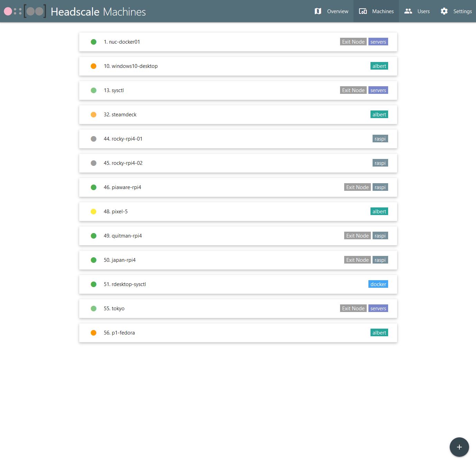
Task: Expand machine 32. steamdeck
Action: [238, 115]
